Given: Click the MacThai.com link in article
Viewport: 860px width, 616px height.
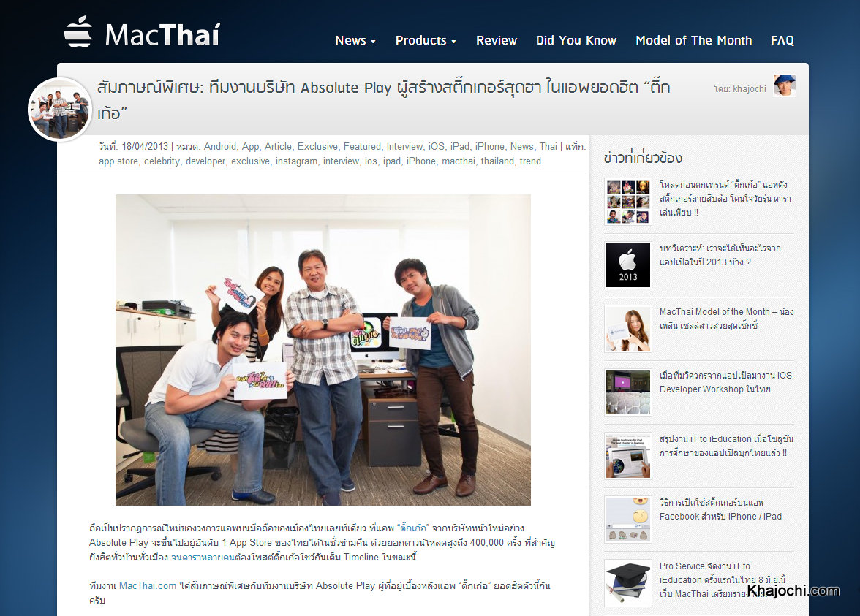Looking at the screenshot, I should tap(148, 586).
